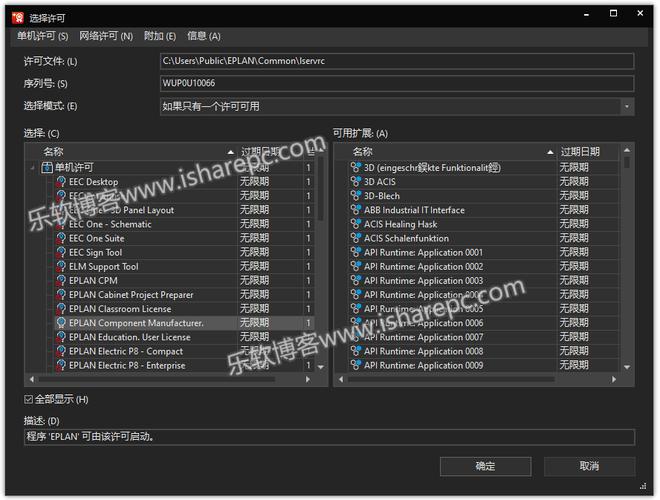This screenshot has height=500, width=660.
Task: Click the EPLAN Electric P8 Compact icon
Action: (x=61, y=351)
